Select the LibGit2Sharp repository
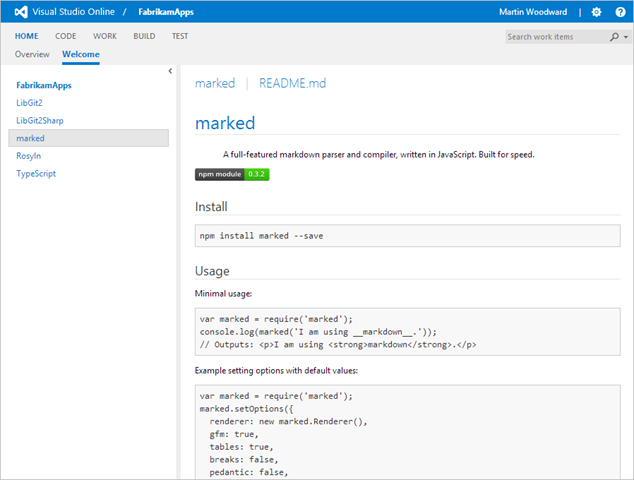Image resolution: width=634 pixels, height=480 pixels. click(40, 121)
